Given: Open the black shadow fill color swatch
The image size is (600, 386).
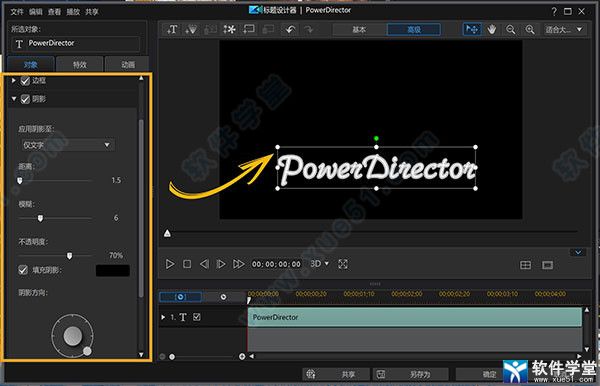Looking at the screenshot, I should coord(112,270).
